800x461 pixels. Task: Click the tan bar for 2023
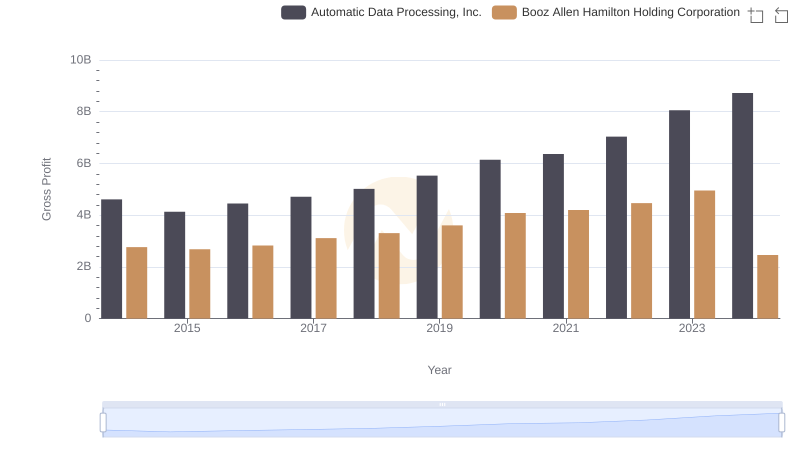705,254
